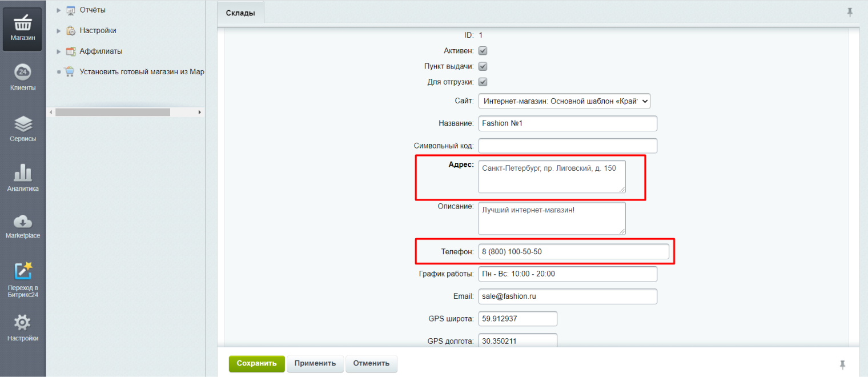Screen dimensions: 868x377
Task: Open Установить готовый магазин menu item
Action: coord(142,72)
